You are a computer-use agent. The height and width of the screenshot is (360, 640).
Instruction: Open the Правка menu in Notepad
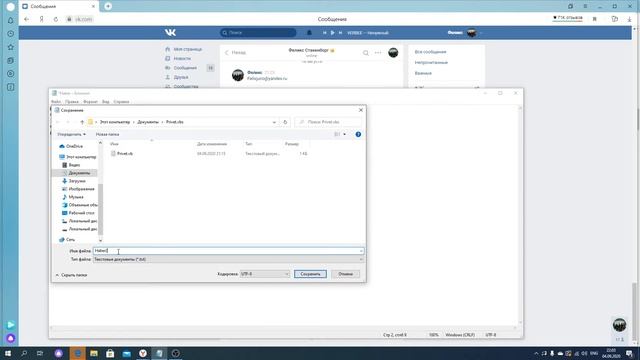point(72,102)
